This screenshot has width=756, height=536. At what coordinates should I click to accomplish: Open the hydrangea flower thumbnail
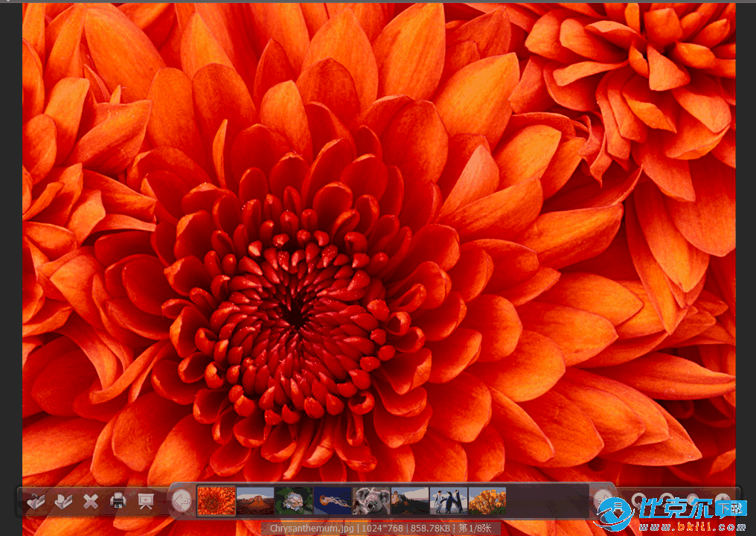pyautogui.click(x=294, y=501)
